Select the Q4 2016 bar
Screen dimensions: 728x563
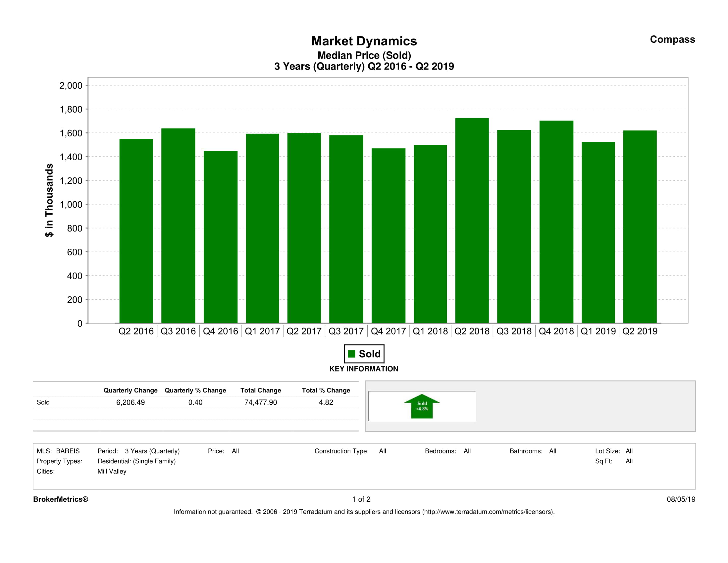click(220, 237)
